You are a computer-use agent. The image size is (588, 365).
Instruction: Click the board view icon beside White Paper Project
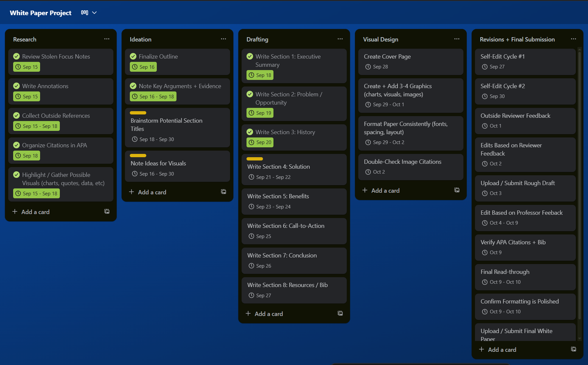pyautogui.click(x=85, y=12)
